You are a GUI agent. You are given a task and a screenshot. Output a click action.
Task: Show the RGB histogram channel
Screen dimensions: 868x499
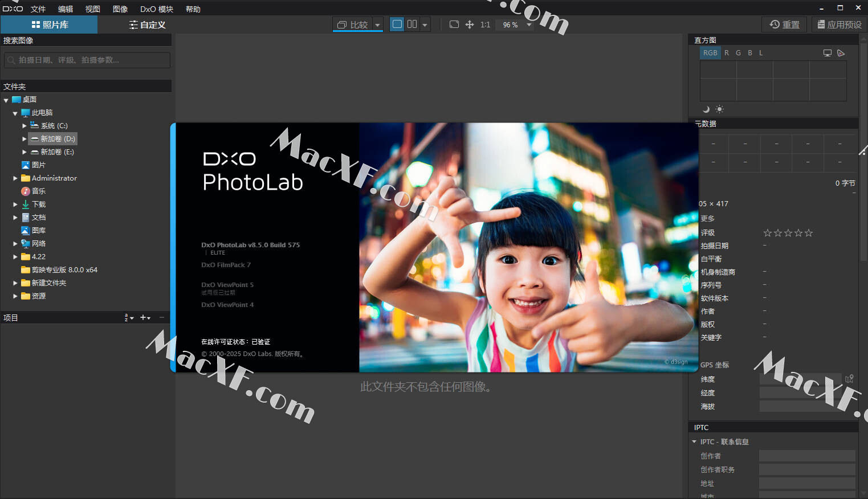pos(710,52)
